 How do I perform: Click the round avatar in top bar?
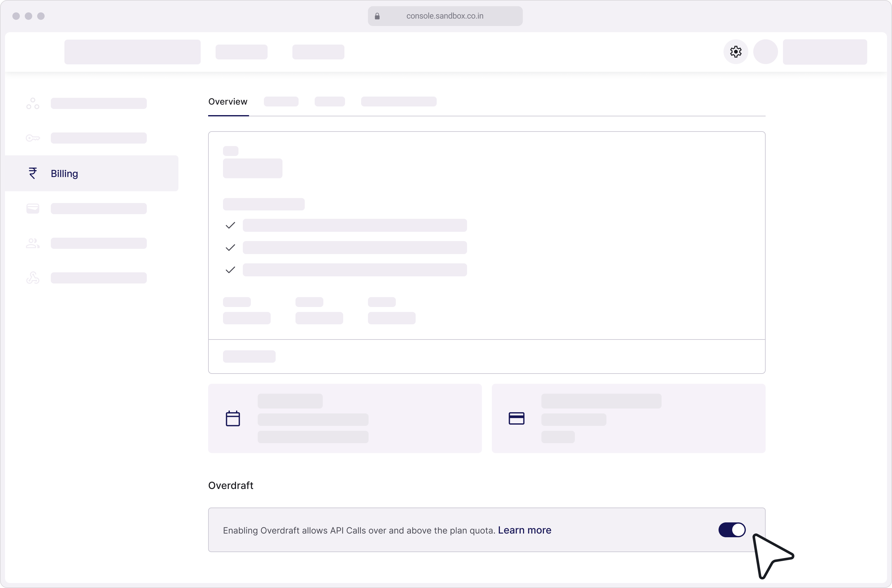[x=766, y=52]
